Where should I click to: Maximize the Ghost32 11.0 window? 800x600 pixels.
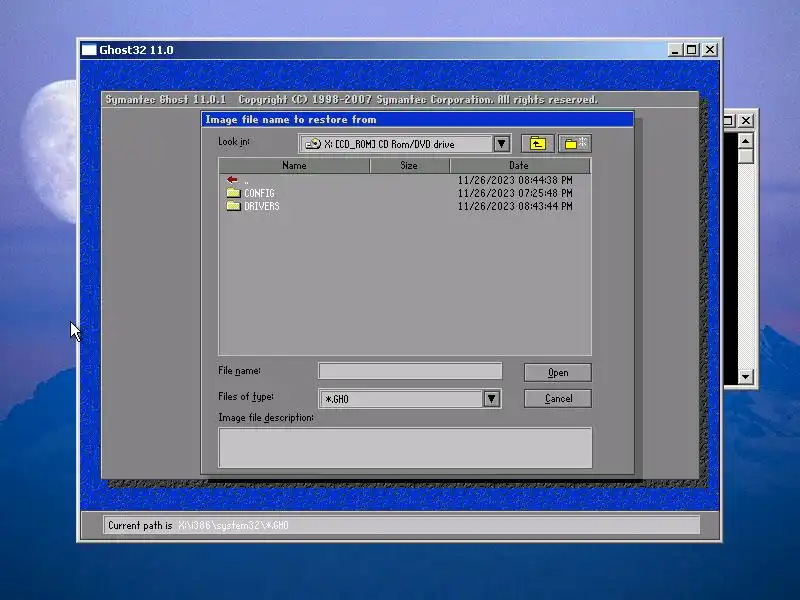point(691,50)
